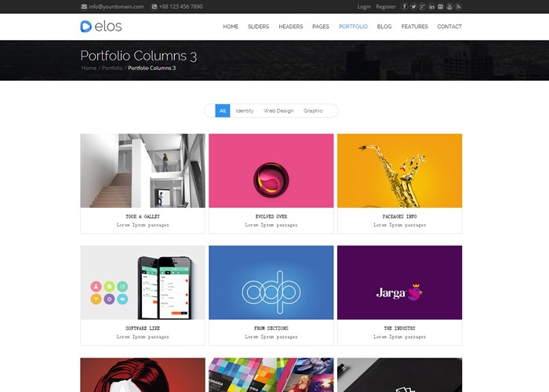Open the LinkedIn social icon

tap(431, 6)
